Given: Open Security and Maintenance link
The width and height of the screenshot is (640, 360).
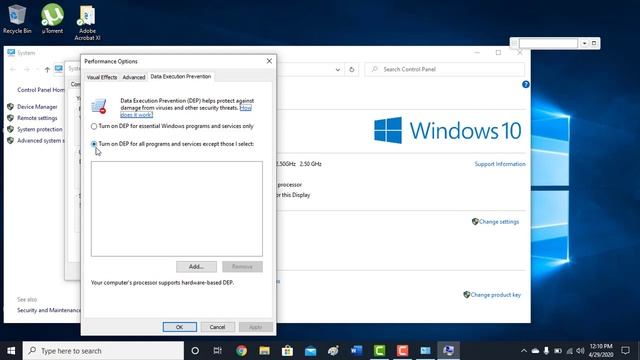Looking at the screenshot, I should tap(49, 310).
